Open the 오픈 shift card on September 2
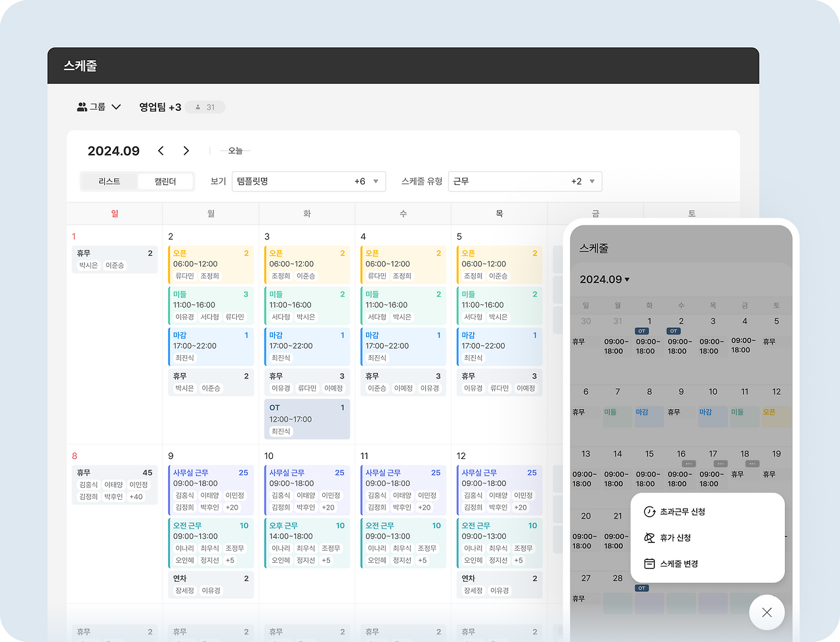This screenshot has width=840, height=642. tap(211, 264)
